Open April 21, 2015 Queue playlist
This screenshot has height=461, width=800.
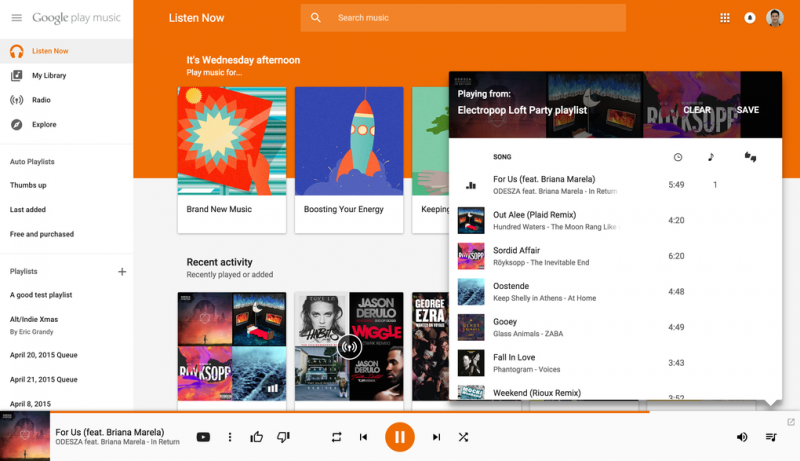click(43, 379)
